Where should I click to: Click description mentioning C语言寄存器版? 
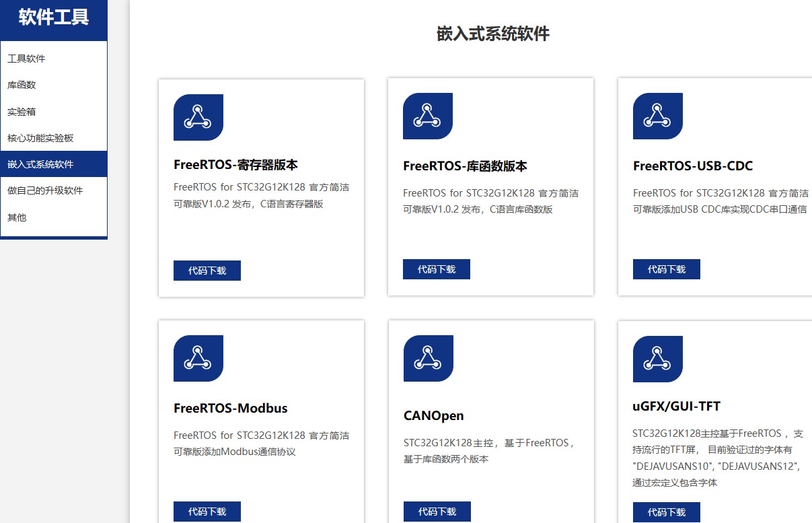tap(261, 195)
